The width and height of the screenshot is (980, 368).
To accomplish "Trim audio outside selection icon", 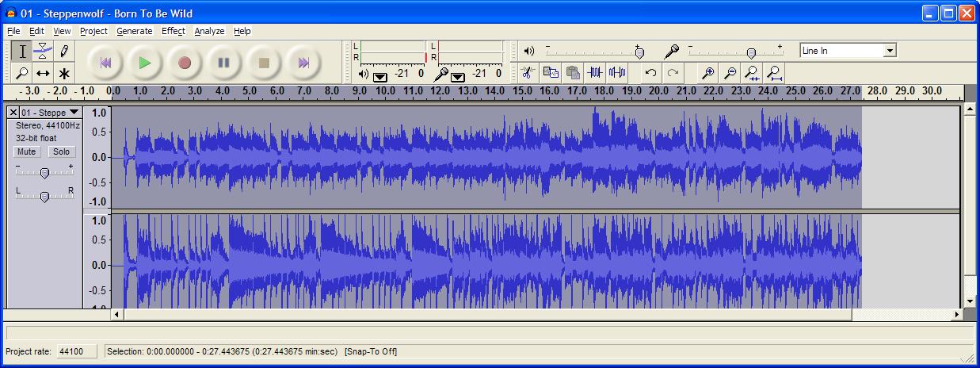I will (x=596, y=72).
